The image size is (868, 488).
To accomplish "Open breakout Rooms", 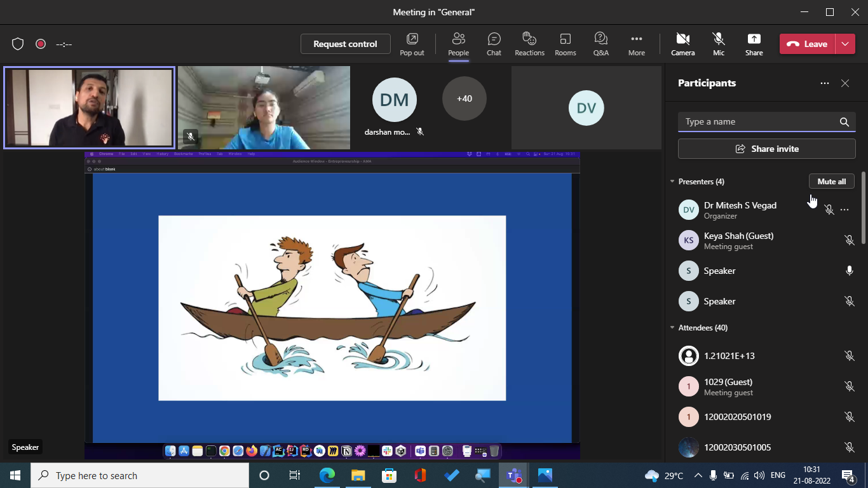I will click(565, 44).
